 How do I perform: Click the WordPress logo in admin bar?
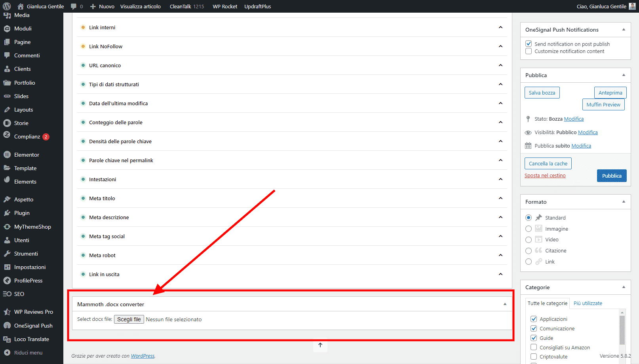(x=7, y=6)
